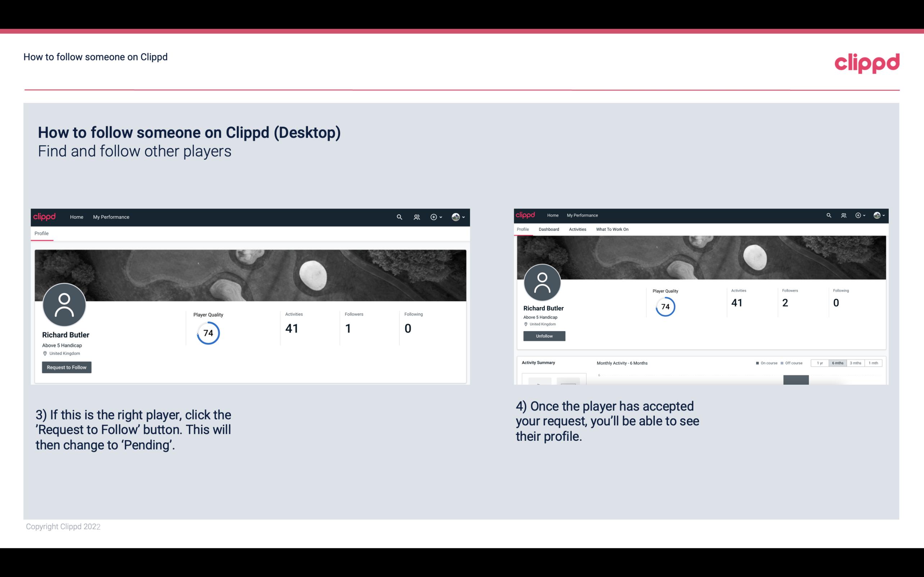
Task: Click the 'My Performance' menu item in navbar
Action: [111, 217]
